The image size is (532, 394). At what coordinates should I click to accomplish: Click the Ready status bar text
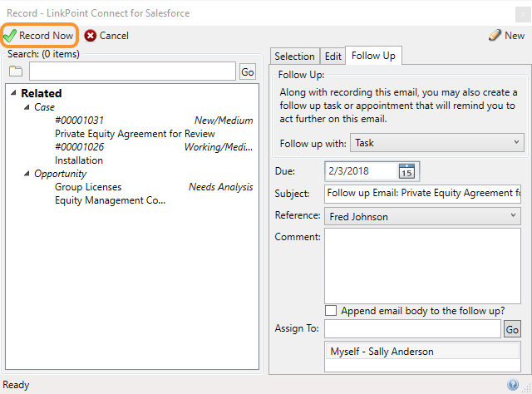click(16, 385)
